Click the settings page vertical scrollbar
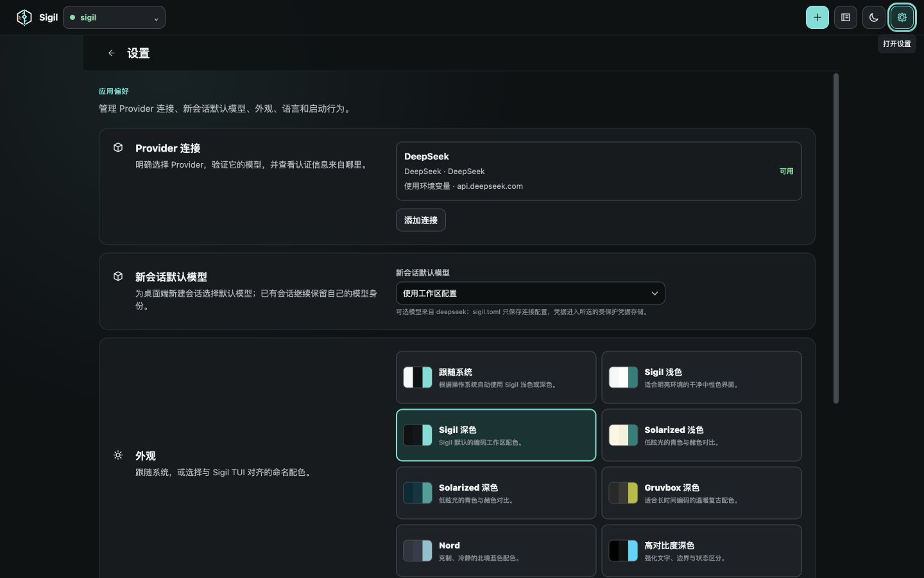Screen dimensions: 924x578 (835, 238)
